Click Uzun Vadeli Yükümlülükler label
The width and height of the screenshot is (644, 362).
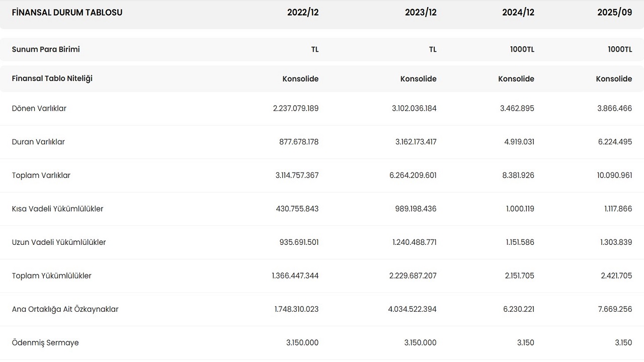pos(59,242)
